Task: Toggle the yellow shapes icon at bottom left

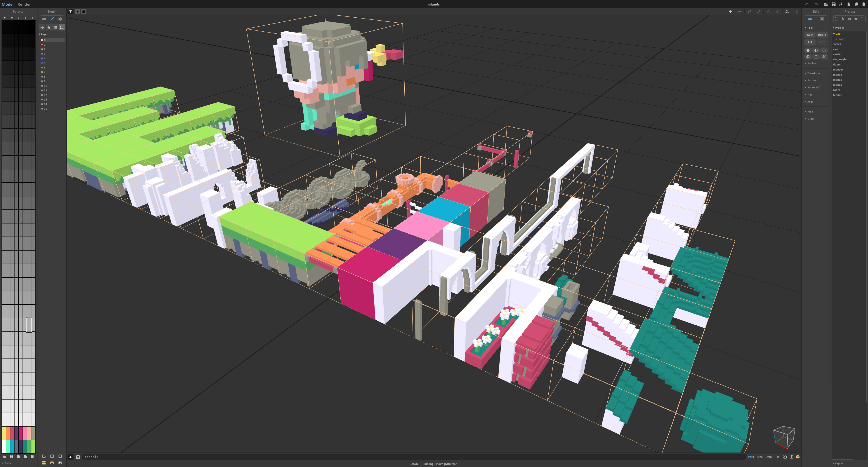Action: pyautogui.click(x=44, y=463)
